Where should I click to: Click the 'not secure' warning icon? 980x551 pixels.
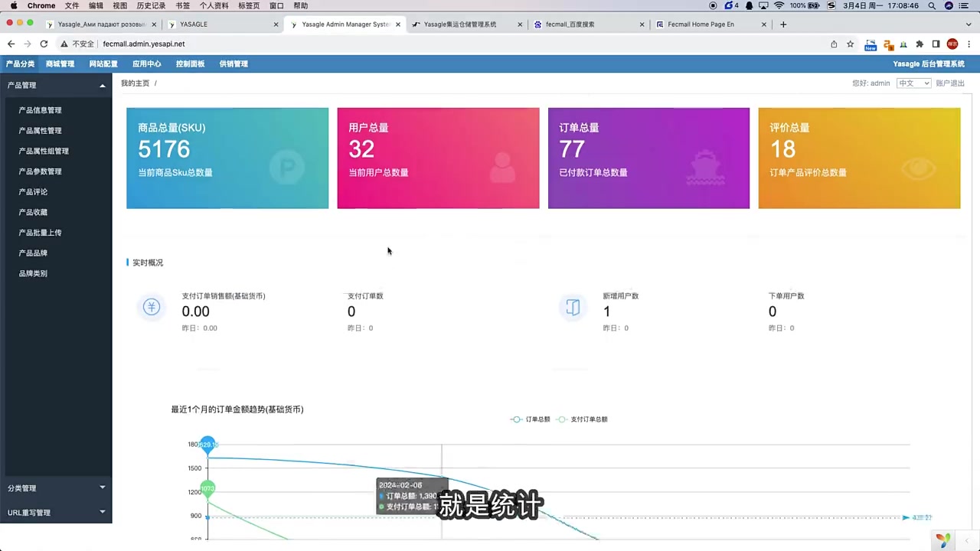pos(64,44)
